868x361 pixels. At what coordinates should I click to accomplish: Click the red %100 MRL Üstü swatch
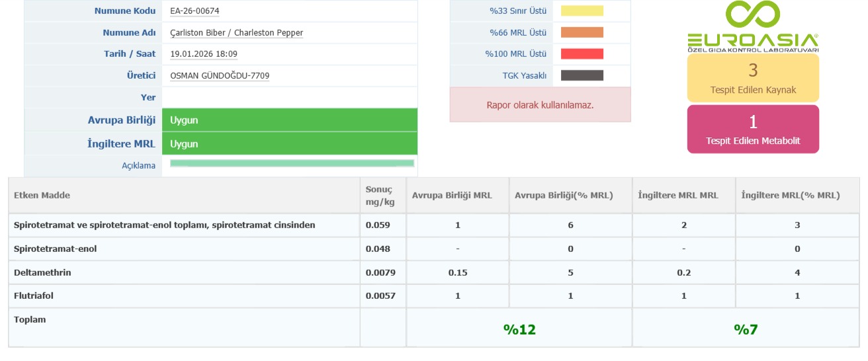(582, 54)
